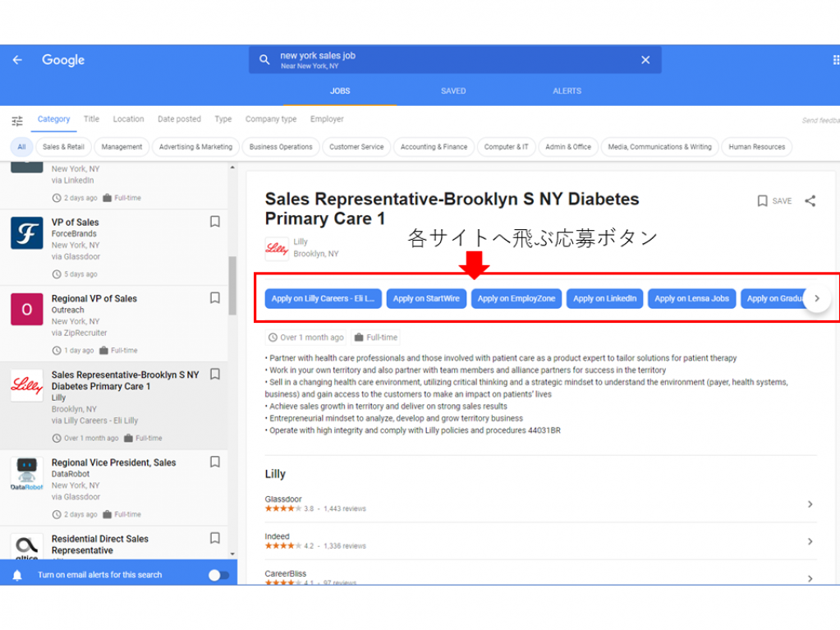Click the Send feedback link
Screen dimensions: 840x630
pos(821,121)
